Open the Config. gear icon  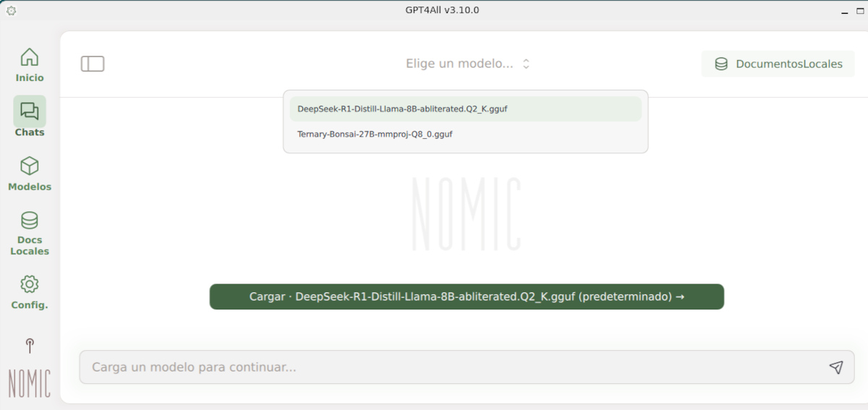30,283
